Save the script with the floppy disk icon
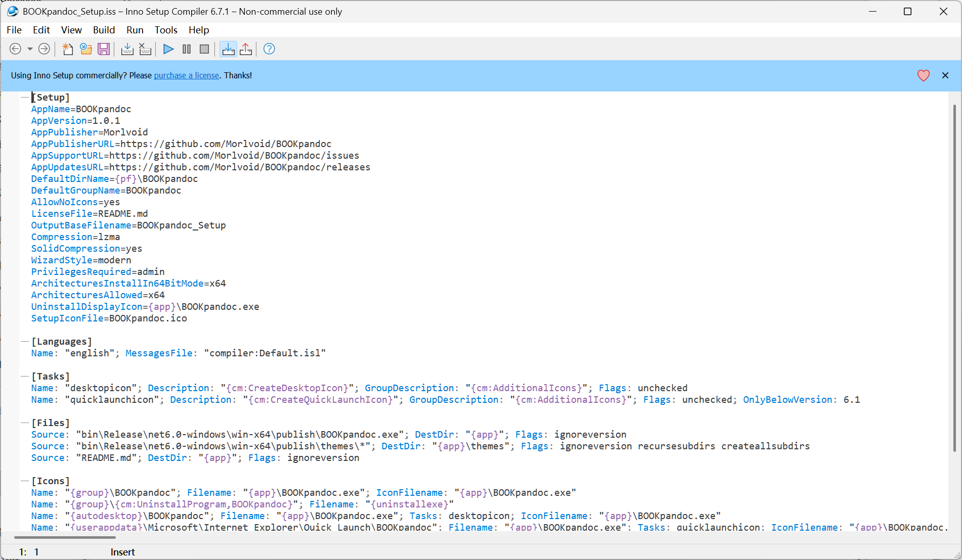Image resolution: width=962 pixels, height=560 pixels. click(104, 49)
